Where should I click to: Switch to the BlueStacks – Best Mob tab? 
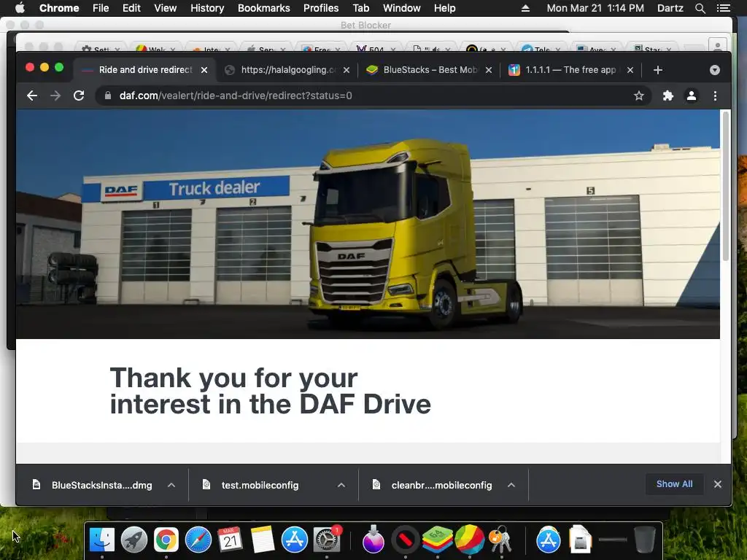(x=430, y=70)
